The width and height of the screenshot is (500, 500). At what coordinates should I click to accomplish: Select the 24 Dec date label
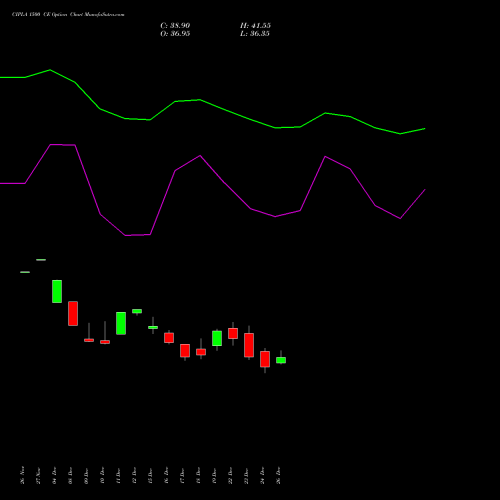pos(262,475)
